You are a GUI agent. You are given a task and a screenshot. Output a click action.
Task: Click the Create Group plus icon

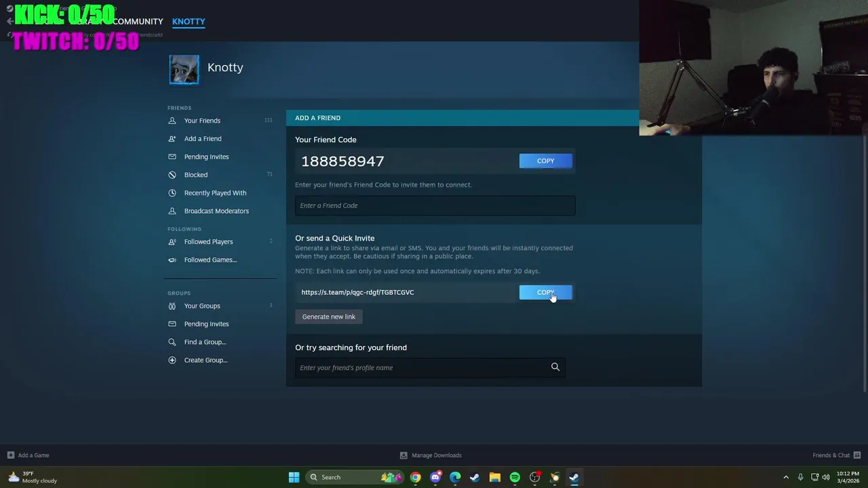(x=172, y=360)
